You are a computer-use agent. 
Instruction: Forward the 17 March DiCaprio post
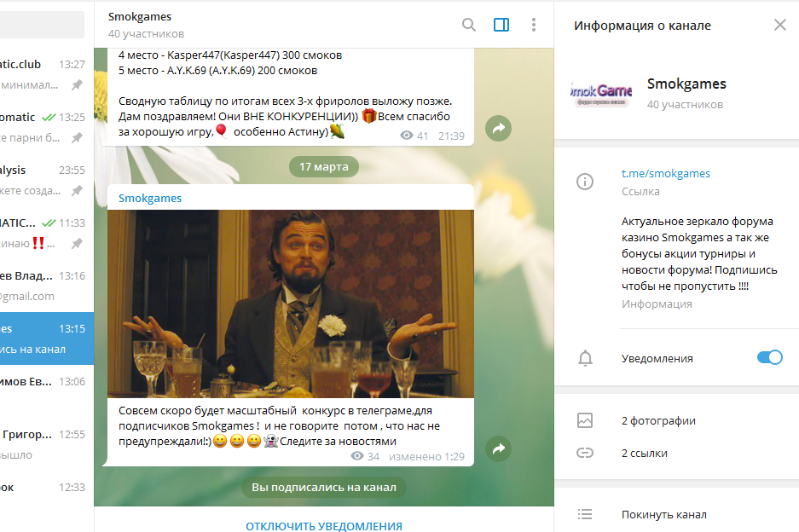498,448
